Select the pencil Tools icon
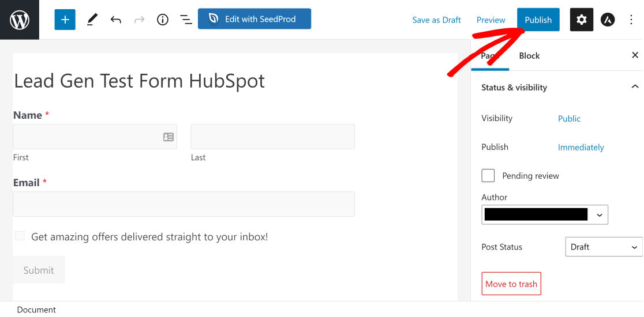The height and width of the screenshot is (317, 644). point(92,20)
